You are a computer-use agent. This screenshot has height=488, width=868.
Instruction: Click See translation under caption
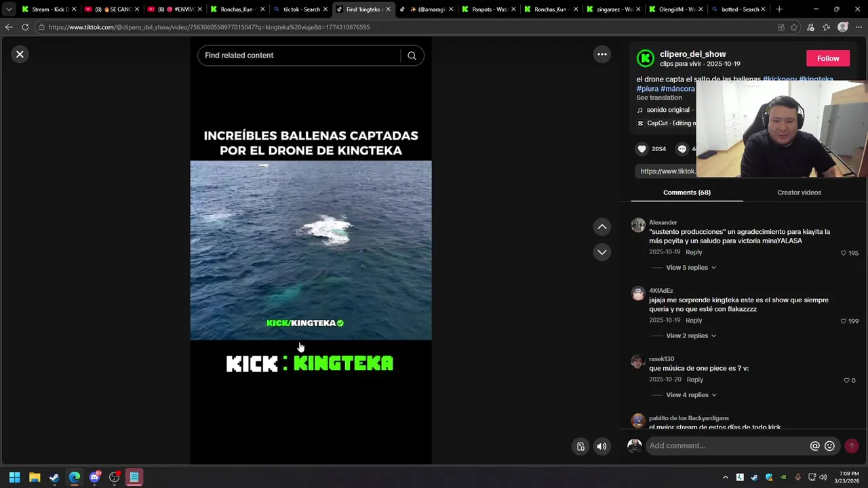659,98
